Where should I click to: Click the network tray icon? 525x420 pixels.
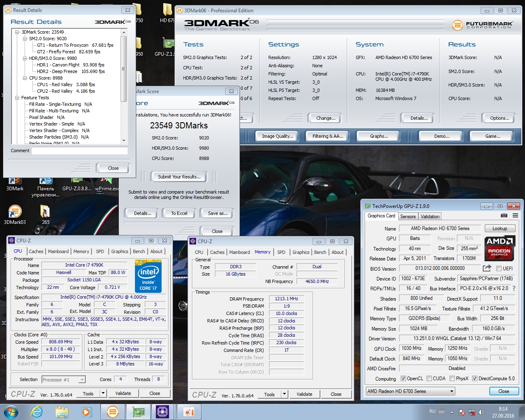472,412
